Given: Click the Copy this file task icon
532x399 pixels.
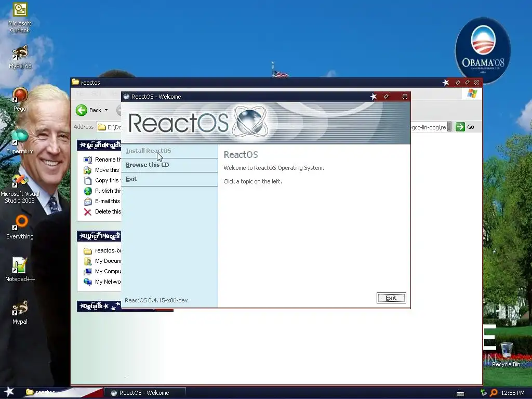Looking at the screenshot, I should 87,180.
